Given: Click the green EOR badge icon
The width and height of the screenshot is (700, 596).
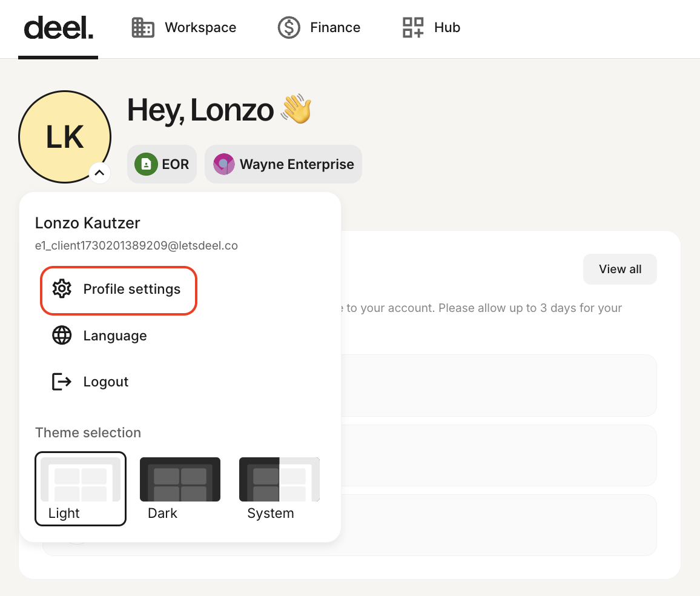Looking at the screenshot, I should [x=146, y=164].
